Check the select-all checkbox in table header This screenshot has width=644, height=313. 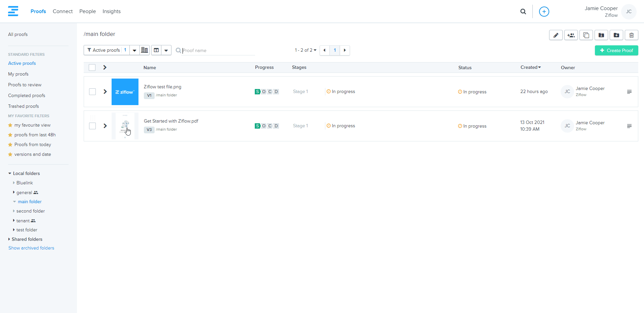click(92, 68)
